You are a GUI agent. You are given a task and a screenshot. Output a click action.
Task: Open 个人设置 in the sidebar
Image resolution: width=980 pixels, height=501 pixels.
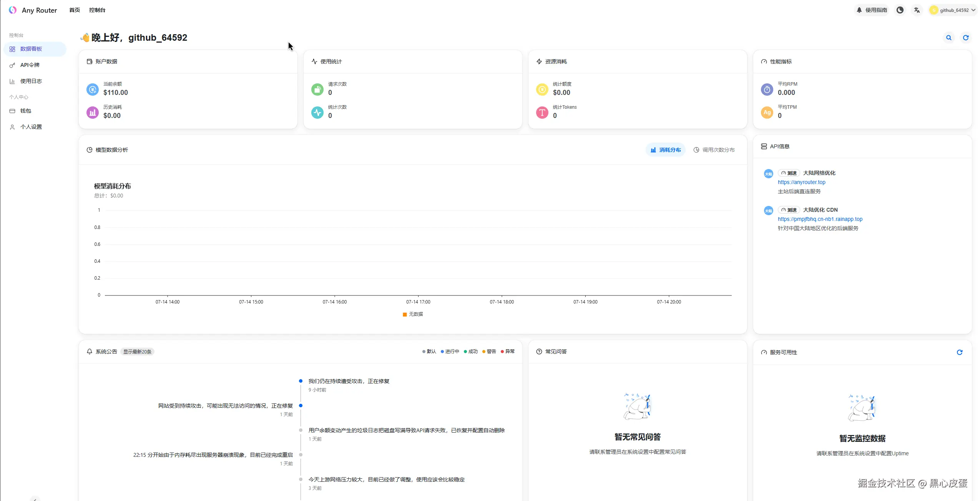pyautogui.click(x=35, y=127)
